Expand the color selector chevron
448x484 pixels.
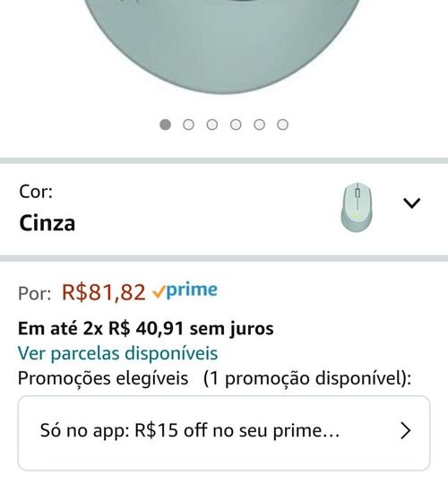(x=411, y=203)
